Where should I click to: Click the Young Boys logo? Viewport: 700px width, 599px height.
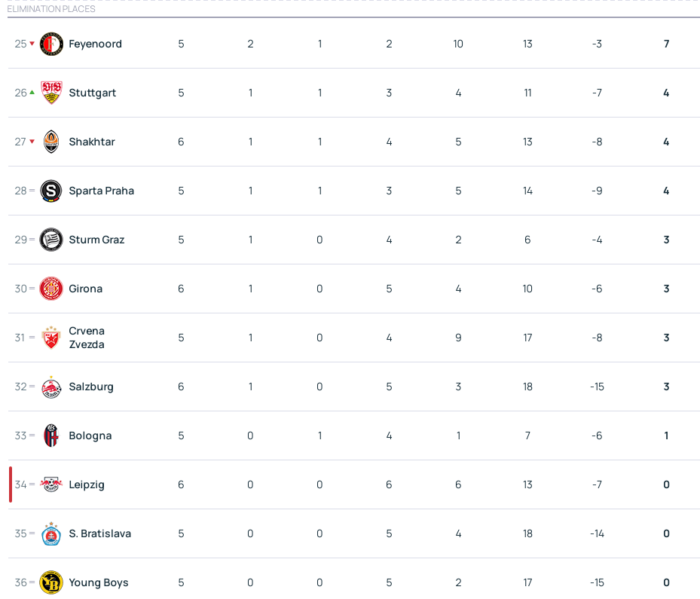[x=51, y=582]
